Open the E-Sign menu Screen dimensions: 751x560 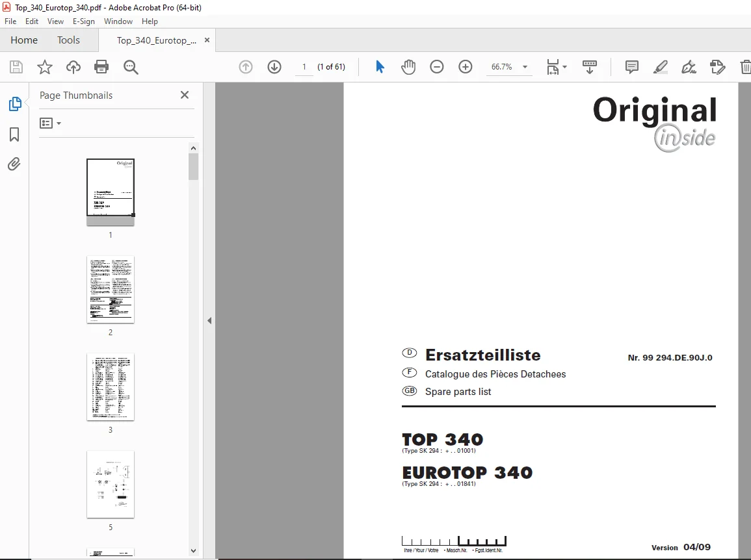(84, 21)
